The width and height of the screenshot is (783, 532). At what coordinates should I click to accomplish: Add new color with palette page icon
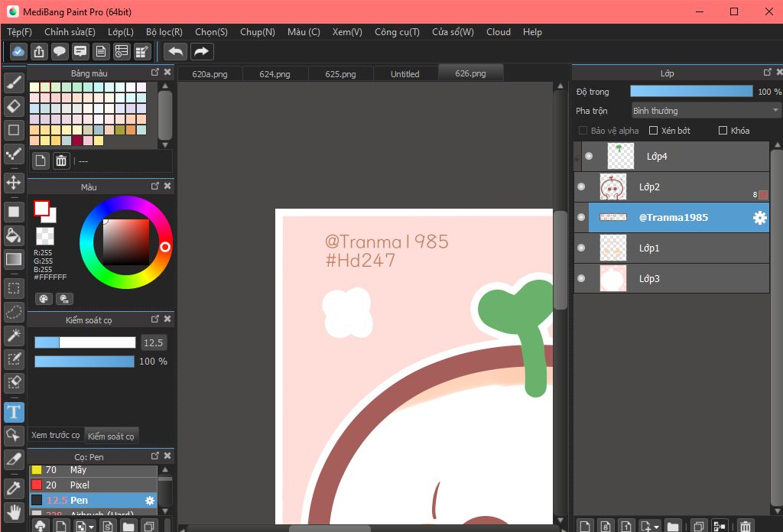pos(41,161)
